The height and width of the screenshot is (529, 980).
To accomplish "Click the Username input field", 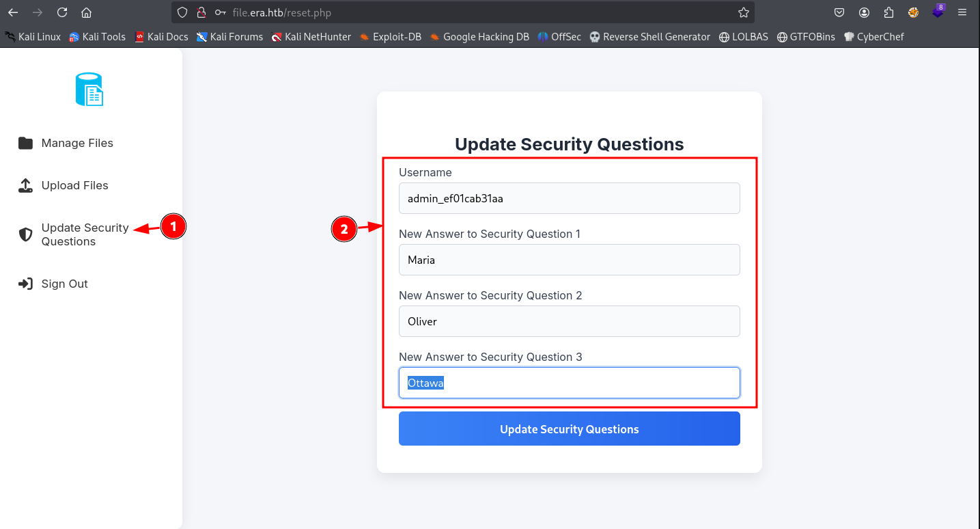I will click(569, 198).
